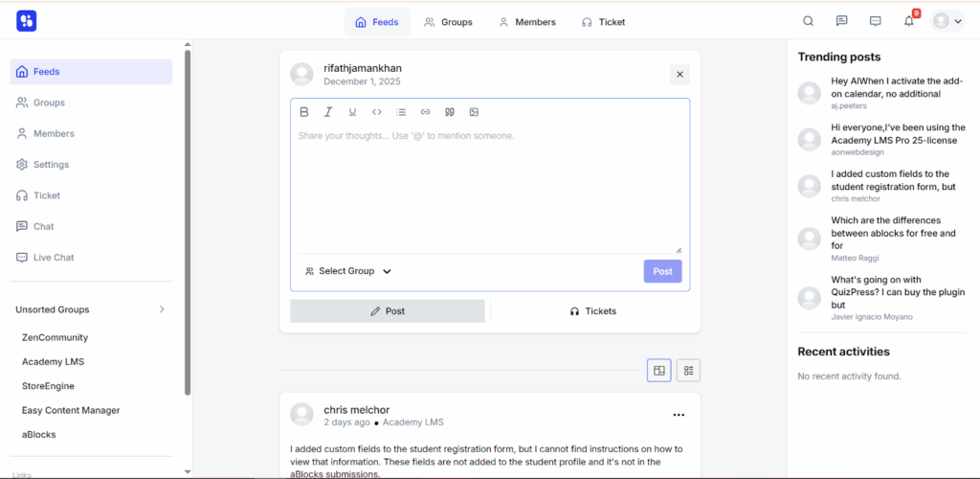Open the ZenCommunity group

pos(55,337)
